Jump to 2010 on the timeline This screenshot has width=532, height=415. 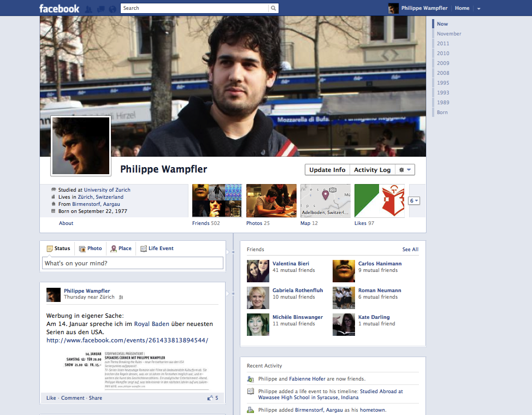pyautogui.click(x=443, y=54)
